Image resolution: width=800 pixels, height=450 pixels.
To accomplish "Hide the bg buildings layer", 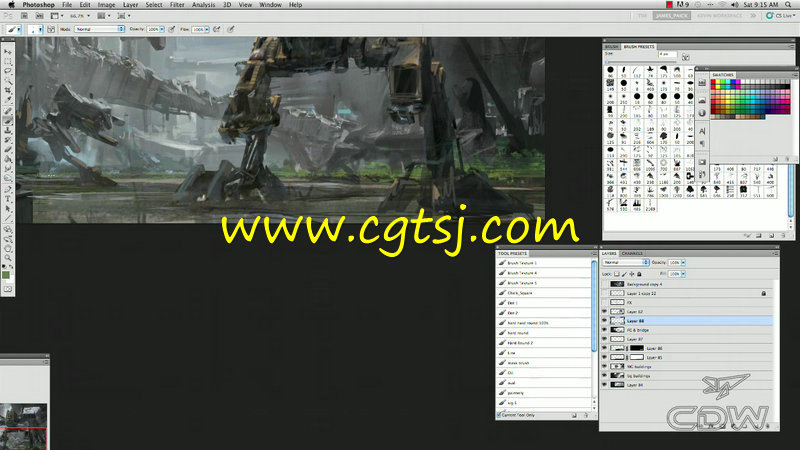I will click(x=605, y=376).
